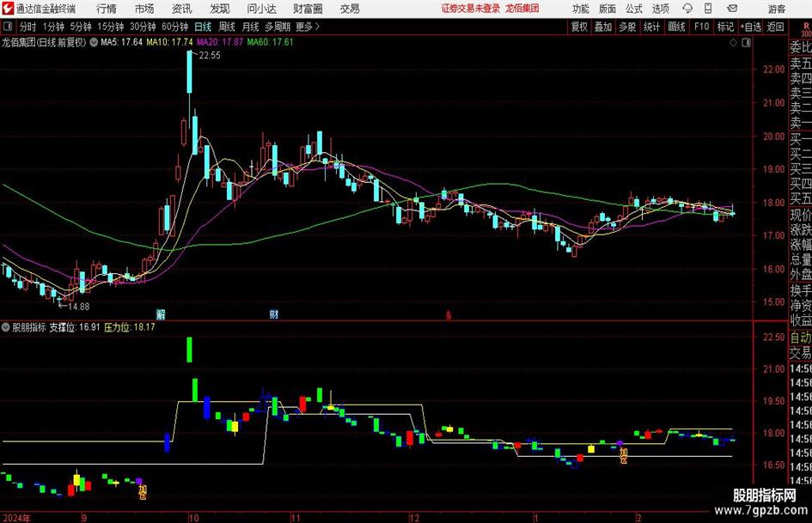This screenshot has height=523, width=812.
Task: Switch to 分时 period tab
Action: click(x=27, y=27)
